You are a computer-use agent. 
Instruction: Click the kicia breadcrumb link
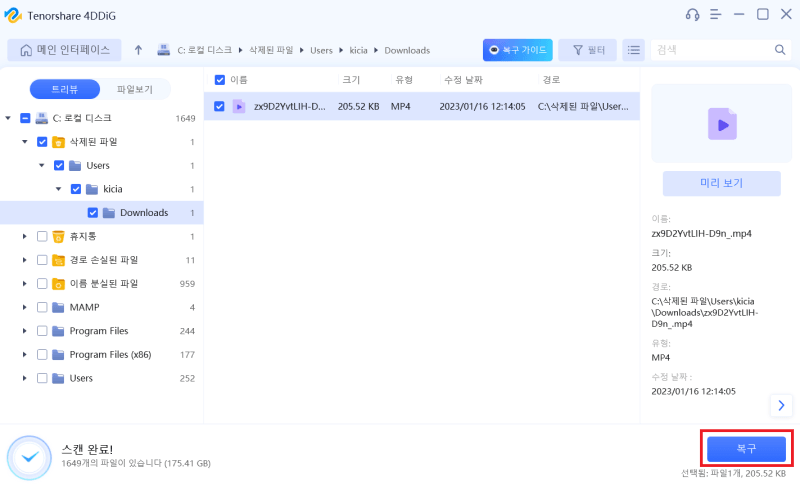[x=358, y=50]
